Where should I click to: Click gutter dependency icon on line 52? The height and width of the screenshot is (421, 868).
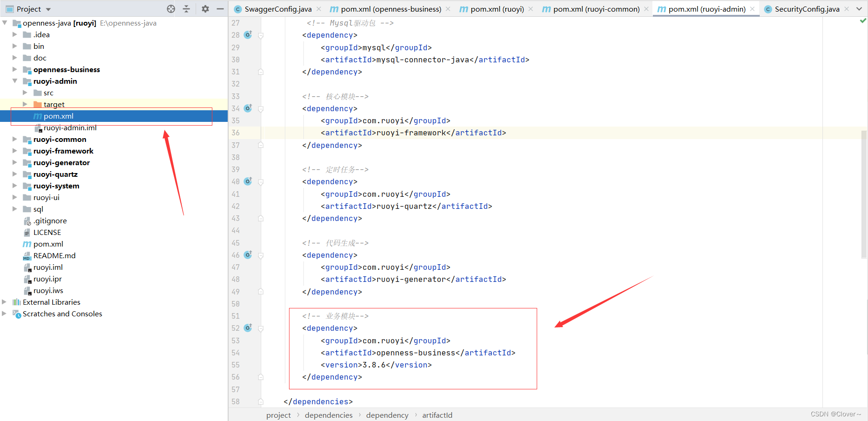pyautogui.click(x=248, y=327)
